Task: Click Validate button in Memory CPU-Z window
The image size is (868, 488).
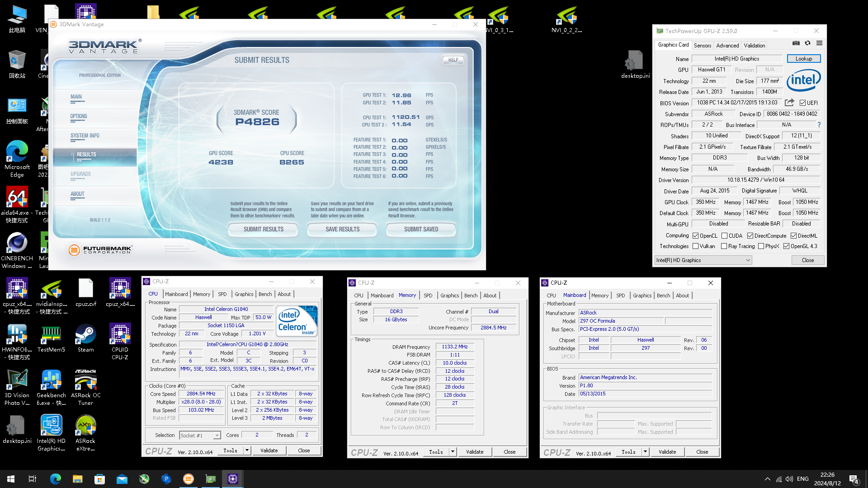Action: [x=475, y=452]
